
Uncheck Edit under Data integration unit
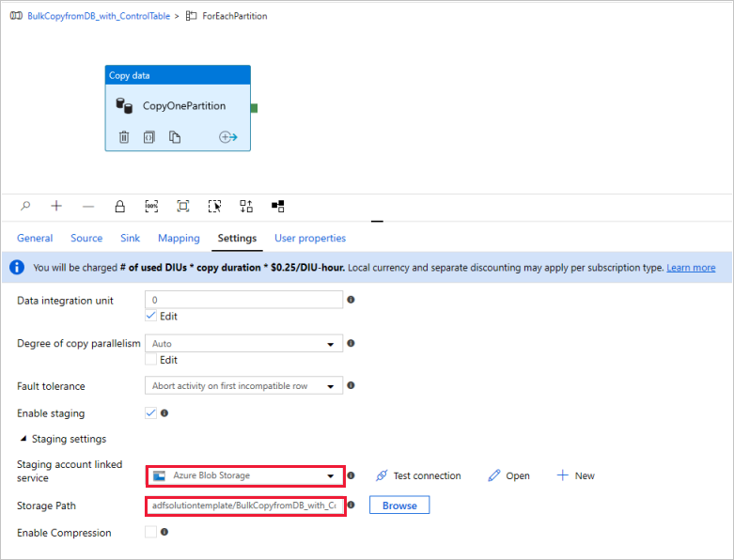(150, 316)
